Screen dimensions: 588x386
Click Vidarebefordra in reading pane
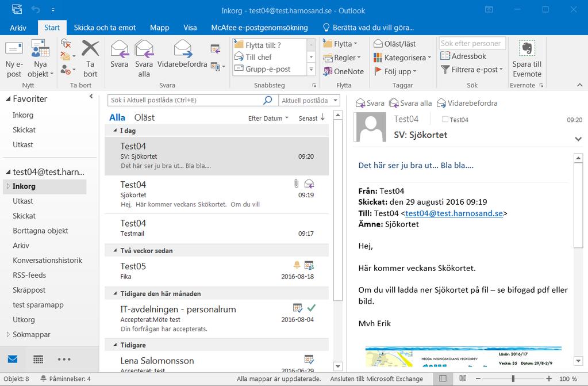[467, 103]
